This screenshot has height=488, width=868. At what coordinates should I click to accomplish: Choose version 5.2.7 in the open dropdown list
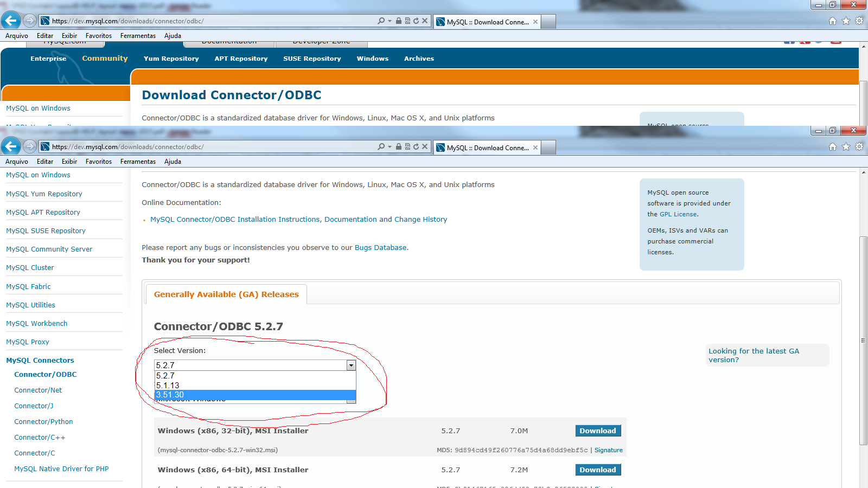pyautogui.click(x=255, y=376)
